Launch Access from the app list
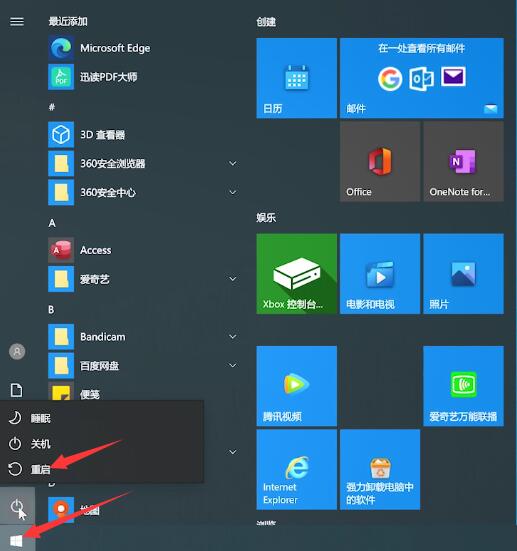The height and width of the screenshot is (551, 517). point(142,250)
